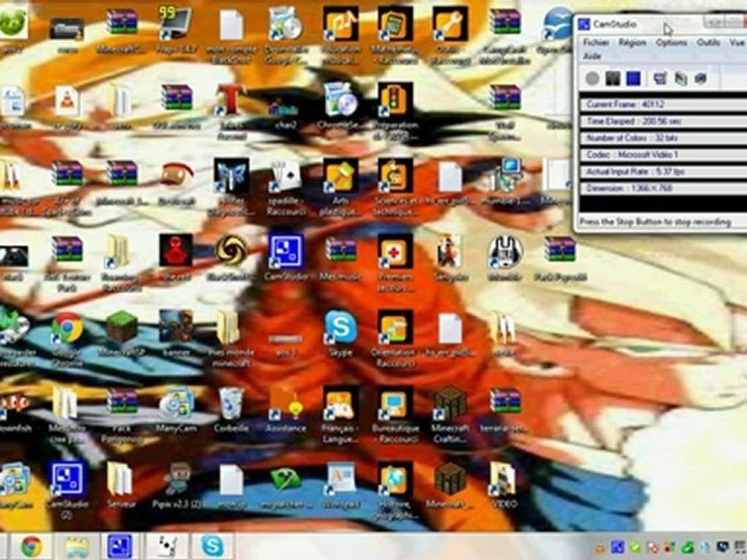This screenshot has width=747, height=560.
Task: Select the Premiers secours red cross icon
Action: pos(395,264)
